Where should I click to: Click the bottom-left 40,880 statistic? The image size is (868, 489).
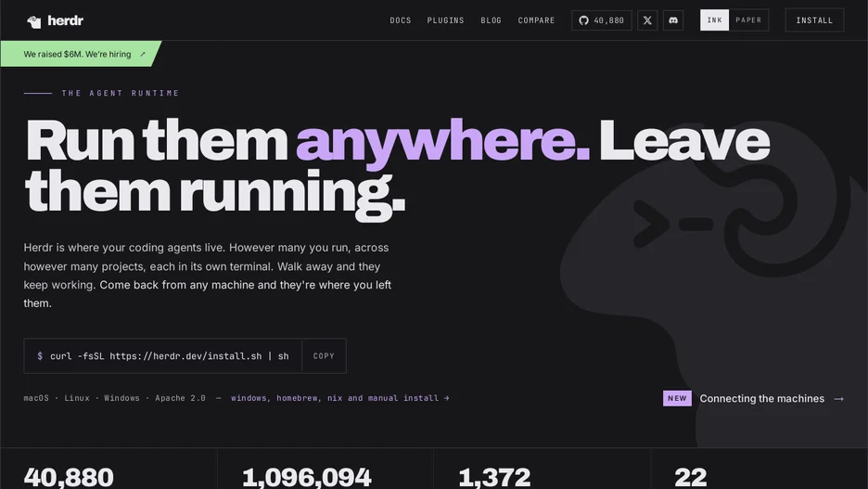[69, 477]
